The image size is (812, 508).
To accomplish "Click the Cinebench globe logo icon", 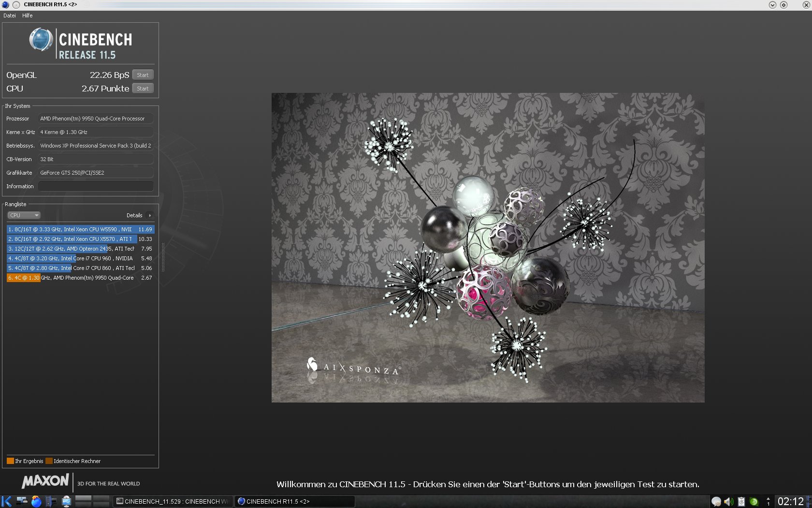I will pyautogui.click(x=41, y=40).
